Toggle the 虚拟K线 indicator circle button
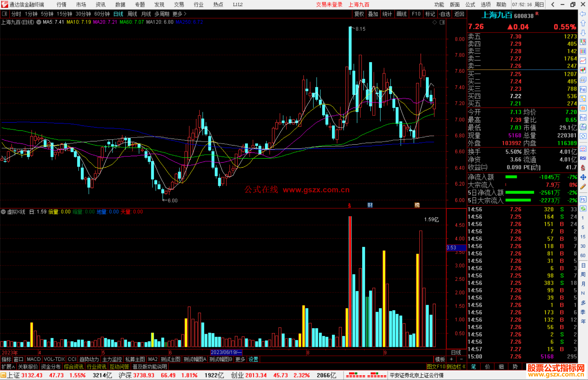This screenshot has height=380, width=588. 3,212
